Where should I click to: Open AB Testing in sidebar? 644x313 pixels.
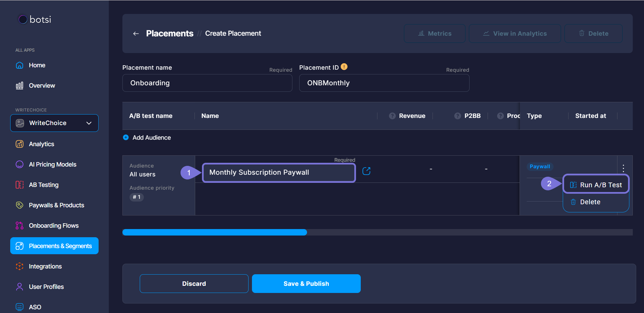pyautogui.click(x=44, y=185)
